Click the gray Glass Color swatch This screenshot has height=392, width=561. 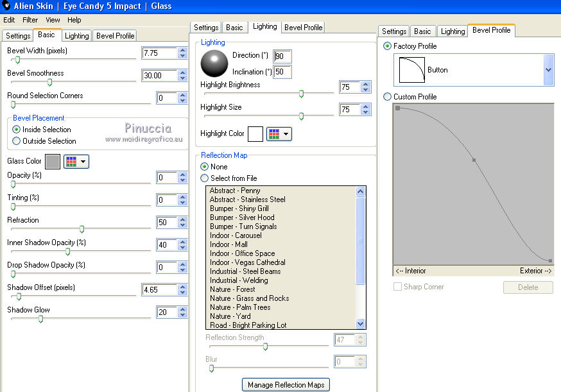click(x=53, y=162)
